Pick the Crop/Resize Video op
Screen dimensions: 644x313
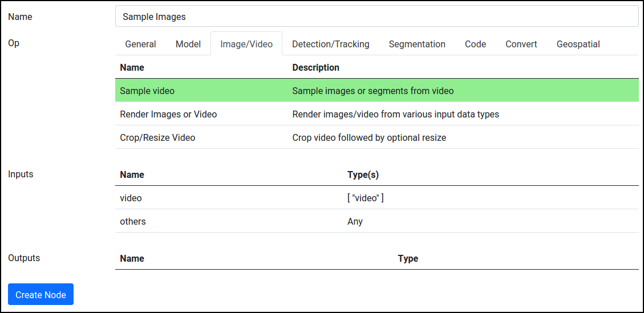[377, 137]
